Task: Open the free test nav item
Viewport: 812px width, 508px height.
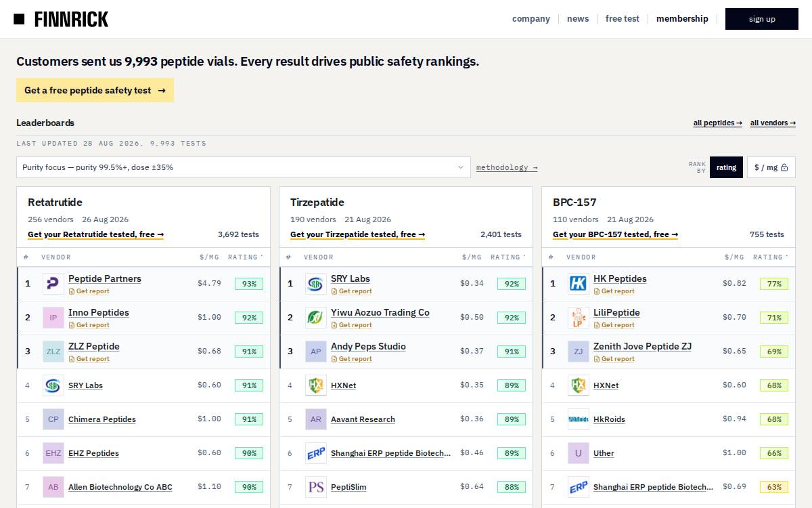Action: (623, 19)
